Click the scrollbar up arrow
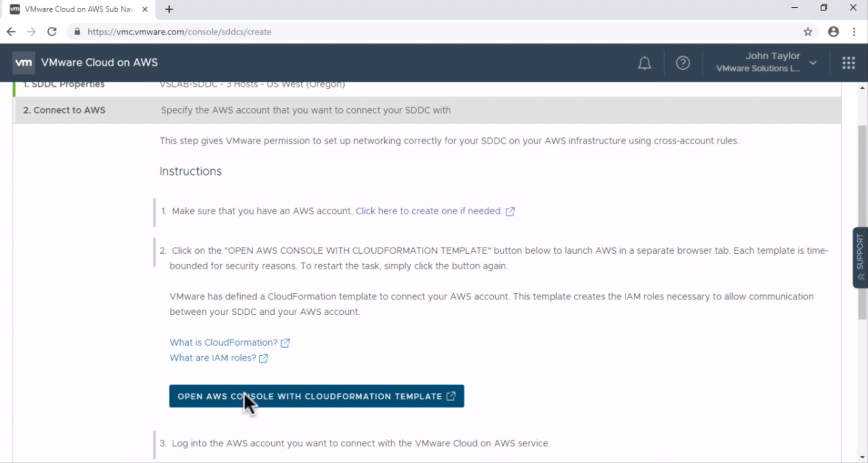868x463 pixels. [x=862, y=88]
